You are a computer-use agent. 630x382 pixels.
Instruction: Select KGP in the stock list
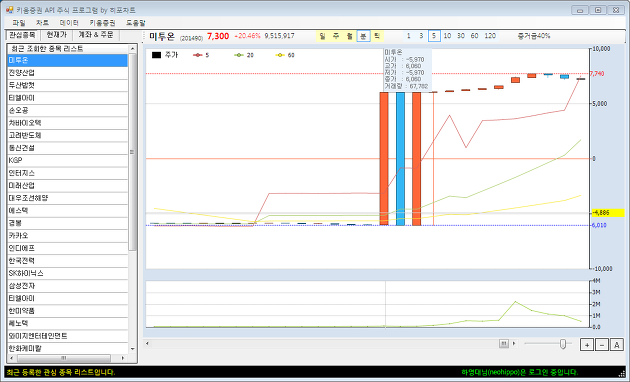tap(67, 160)
